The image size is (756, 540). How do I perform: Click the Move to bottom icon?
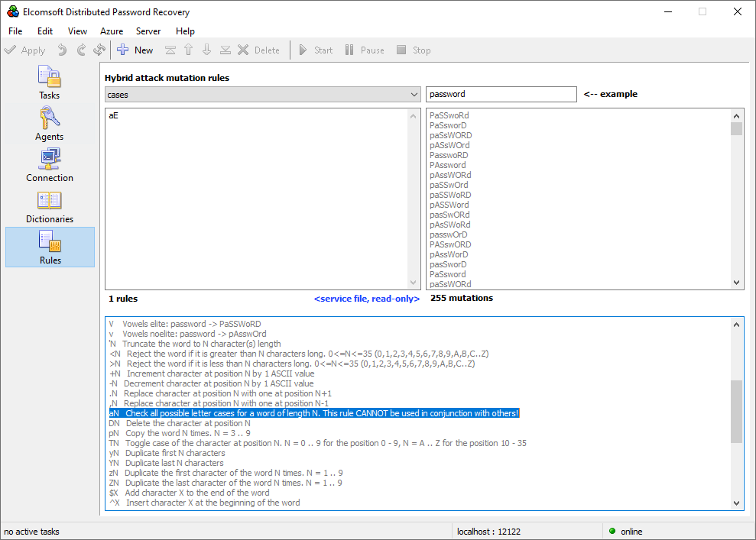(226, 50)
